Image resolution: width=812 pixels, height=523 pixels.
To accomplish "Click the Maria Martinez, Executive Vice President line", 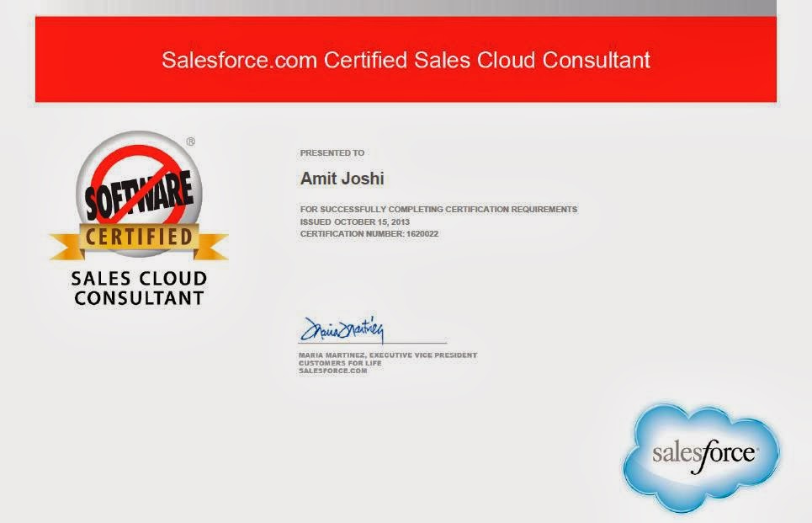I will [x=387, y=355].
